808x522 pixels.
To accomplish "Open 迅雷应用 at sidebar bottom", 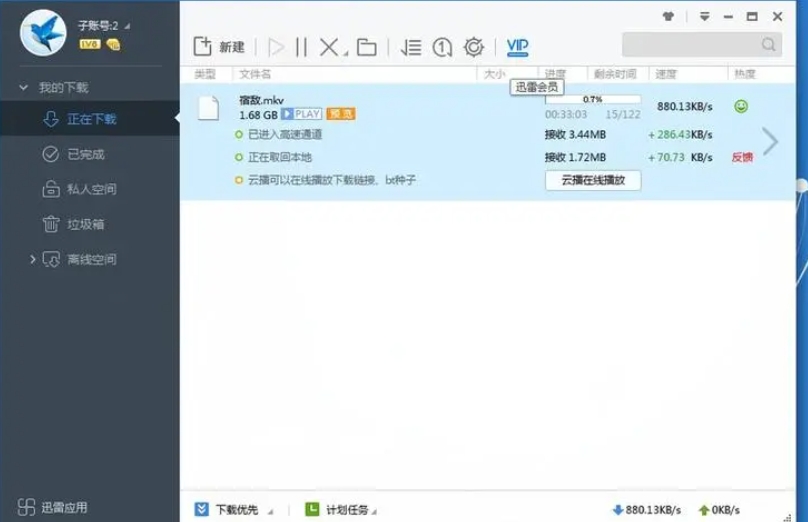I will click(x=52, y=508).
